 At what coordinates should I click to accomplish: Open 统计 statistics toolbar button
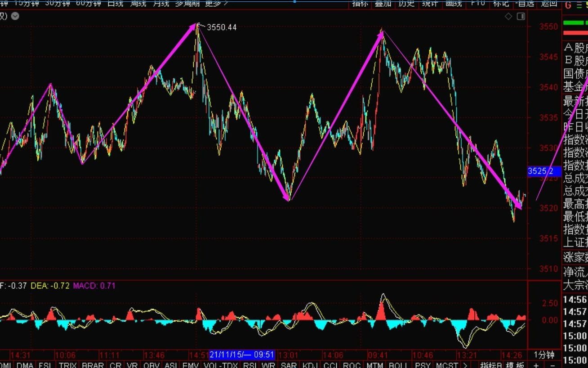click(430, 3)
